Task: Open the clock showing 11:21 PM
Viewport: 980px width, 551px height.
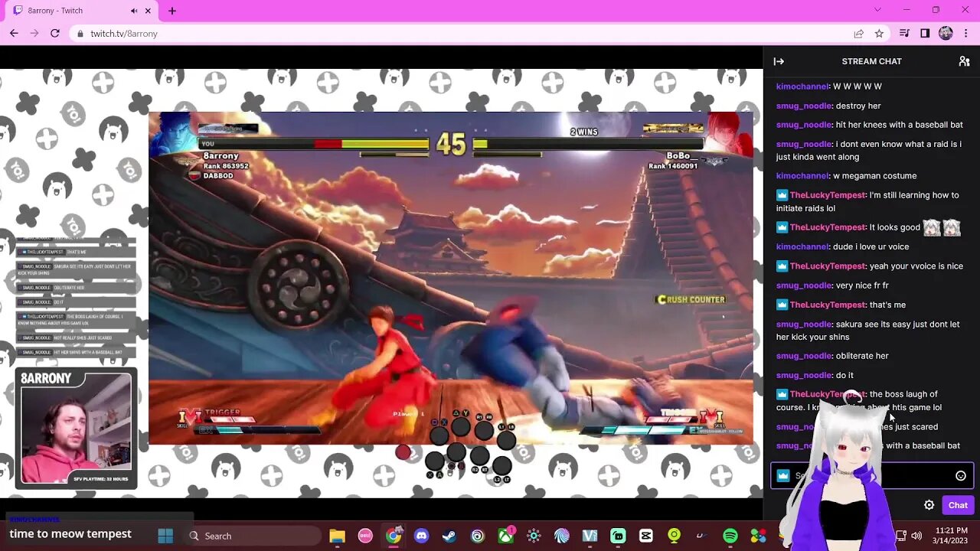Action: (951, 536)
